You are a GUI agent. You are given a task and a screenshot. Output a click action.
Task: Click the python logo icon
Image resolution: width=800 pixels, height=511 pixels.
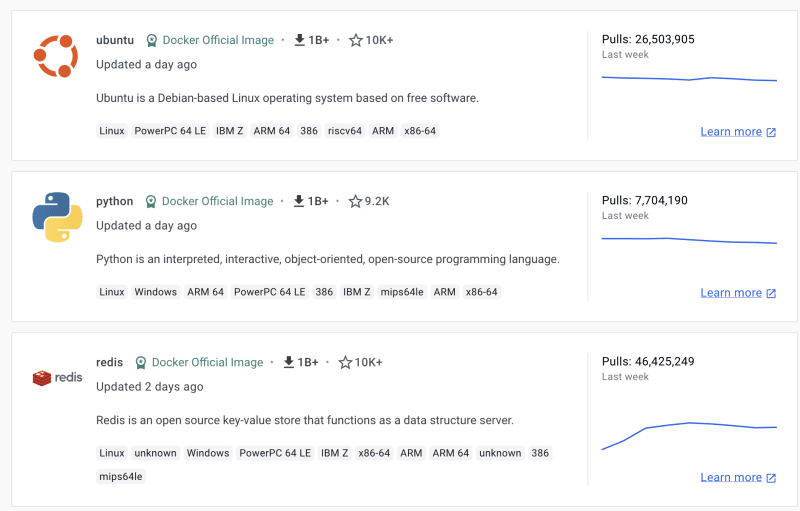pos(57,217)
